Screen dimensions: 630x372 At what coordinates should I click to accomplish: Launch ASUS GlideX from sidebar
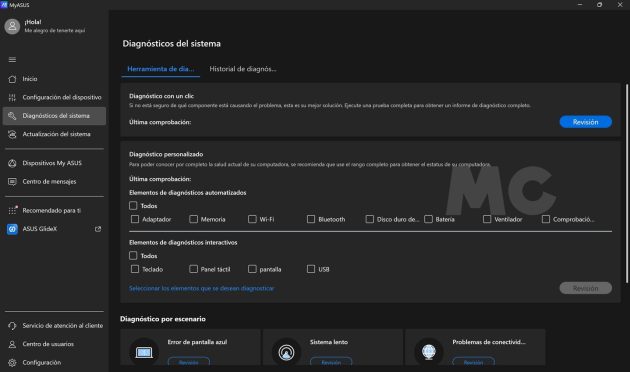(x=54, y=229)
